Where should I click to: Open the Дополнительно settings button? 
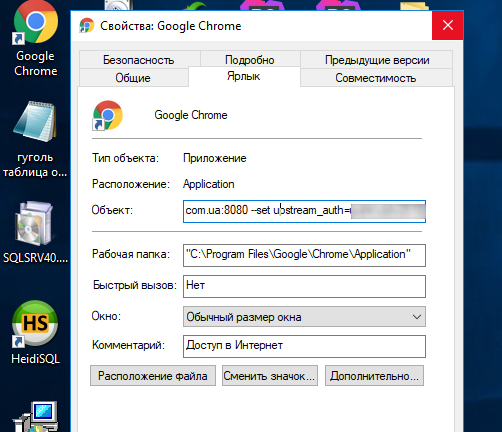coord(374,376)
